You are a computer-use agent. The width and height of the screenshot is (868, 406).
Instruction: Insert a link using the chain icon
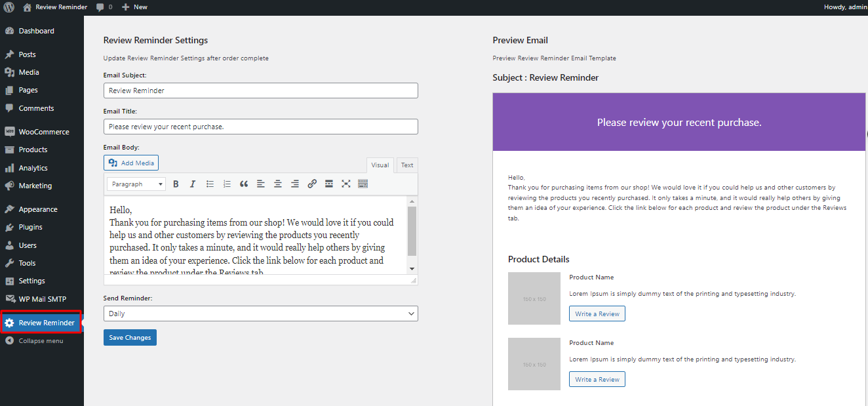pos(312,184)
